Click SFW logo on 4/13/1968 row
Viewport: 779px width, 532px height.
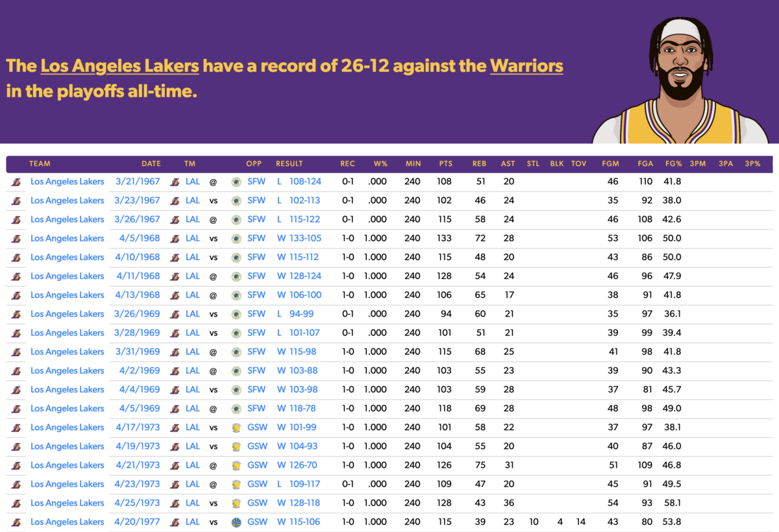coord(236,295)
